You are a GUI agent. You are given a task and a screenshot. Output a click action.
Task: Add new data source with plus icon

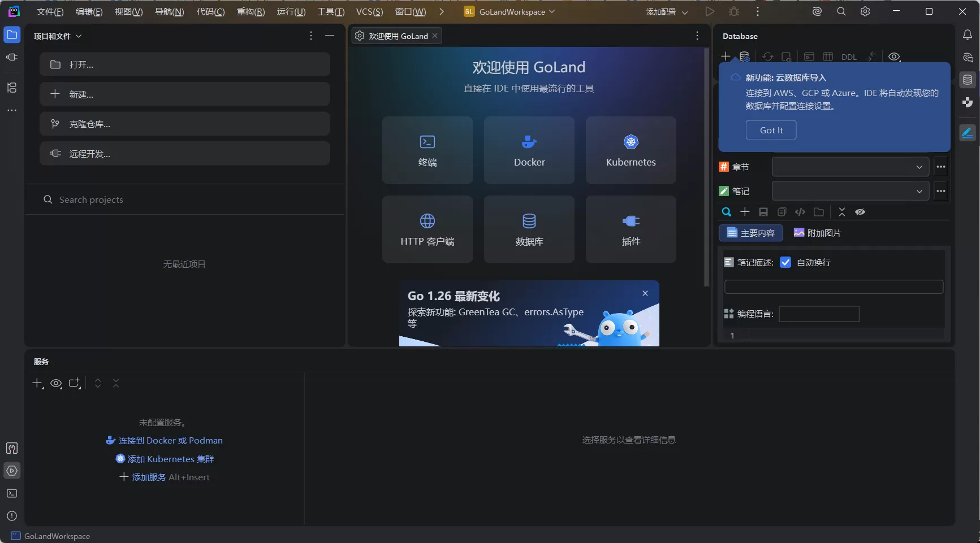click(726, 56)
